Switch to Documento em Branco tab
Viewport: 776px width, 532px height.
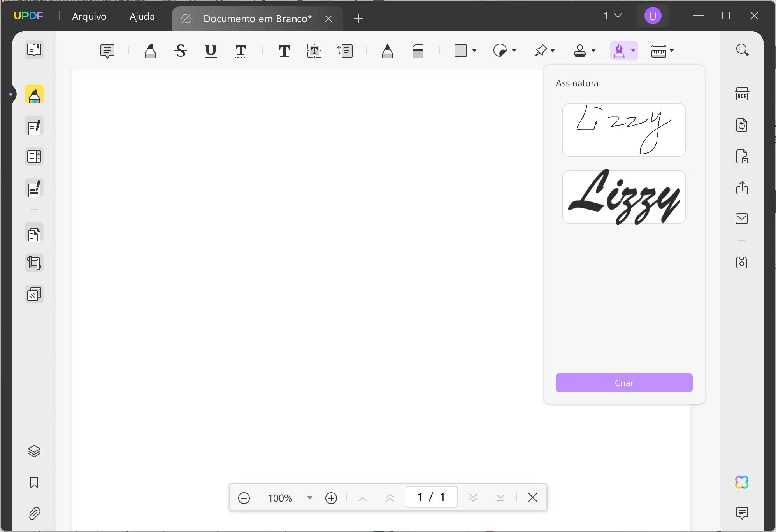click(258, 19)
